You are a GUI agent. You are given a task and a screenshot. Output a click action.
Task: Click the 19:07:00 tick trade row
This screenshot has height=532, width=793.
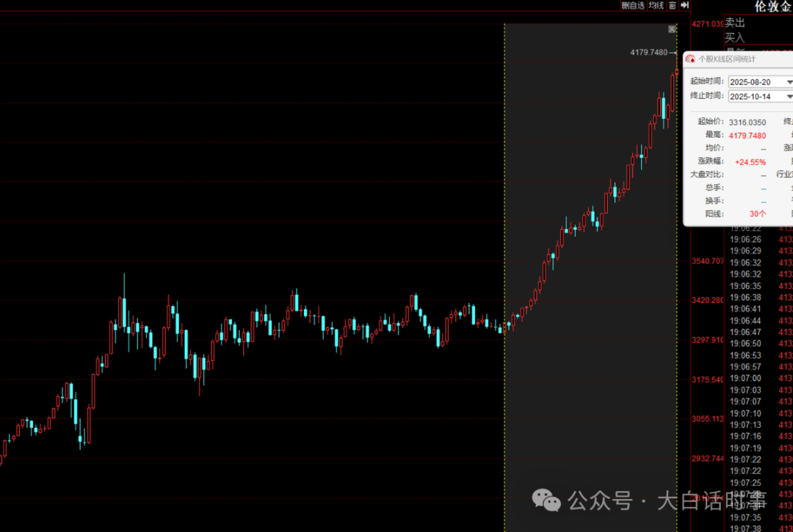[745, 378]
